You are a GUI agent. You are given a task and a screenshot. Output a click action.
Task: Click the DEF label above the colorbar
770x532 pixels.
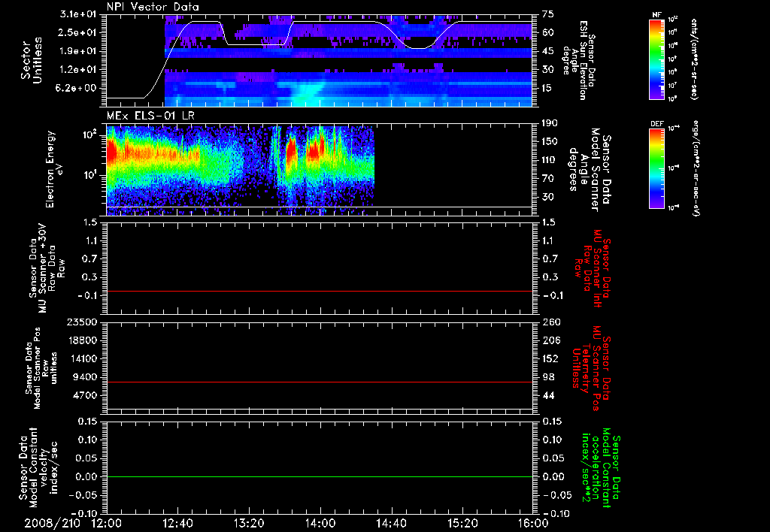tap(657, 124)
